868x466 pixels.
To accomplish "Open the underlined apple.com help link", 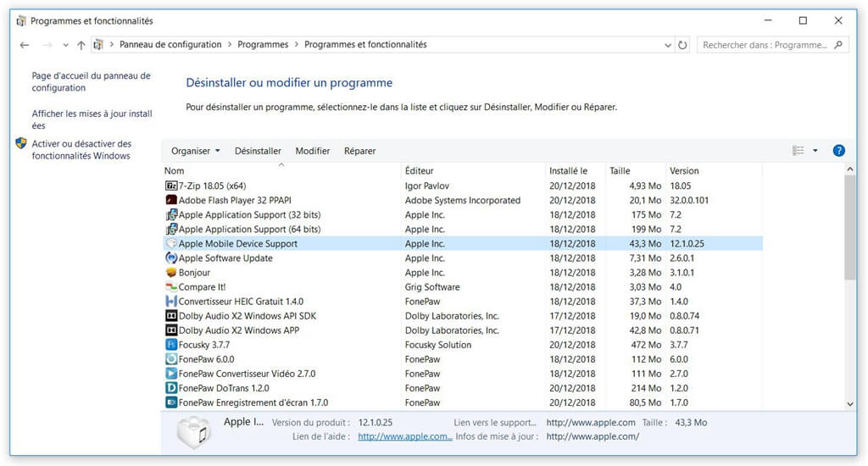I will tap(405, 436).
